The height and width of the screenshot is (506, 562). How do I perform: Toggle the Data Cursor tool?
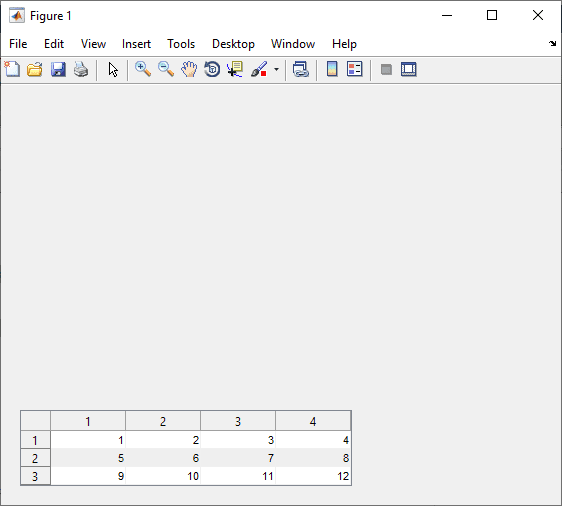(x=235, y=69)
